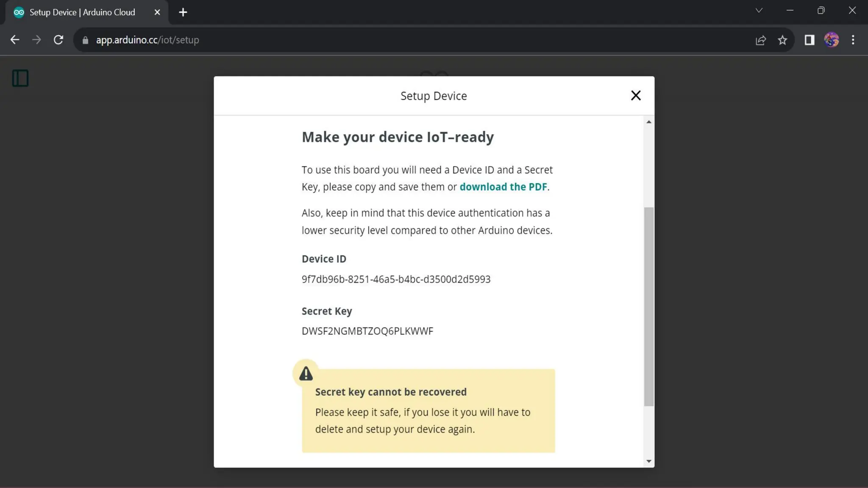Click the Secret Key value text

tap(367, 331)
